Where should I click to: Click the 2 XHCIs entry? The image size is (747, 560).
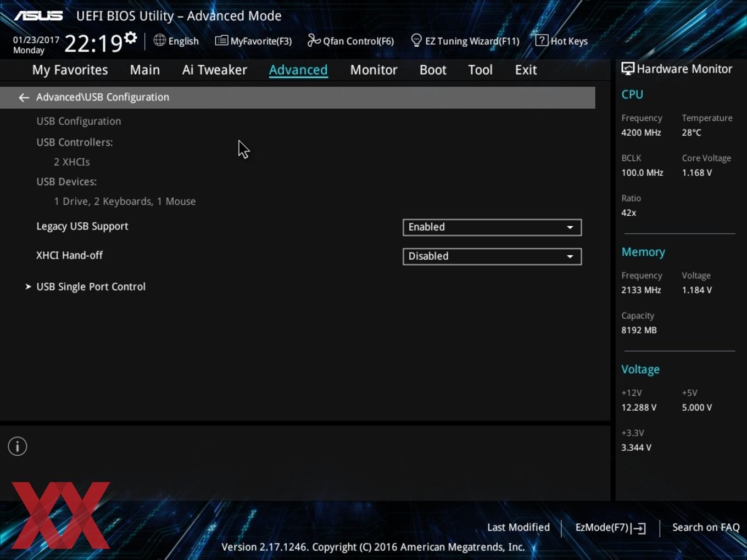(x=72, y=162)
